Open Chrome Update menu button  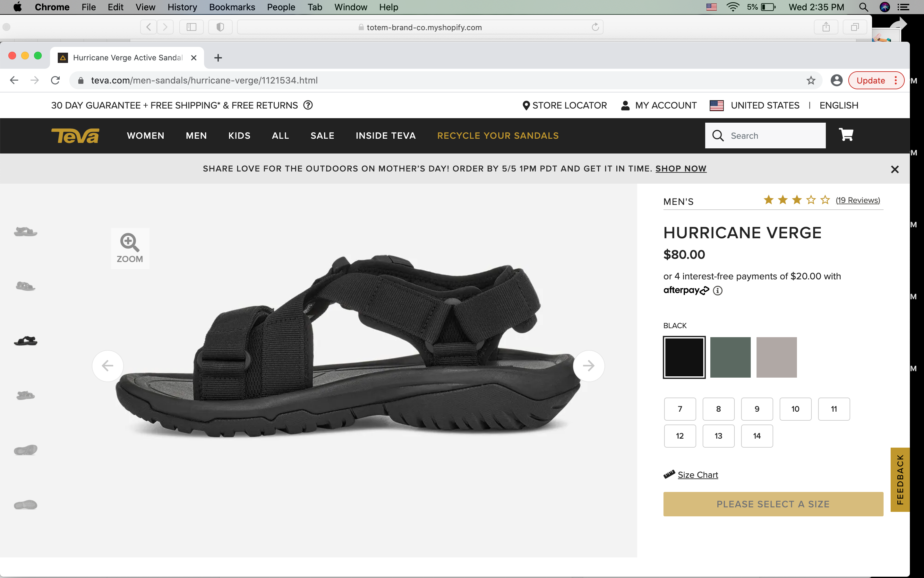[876, 80]
